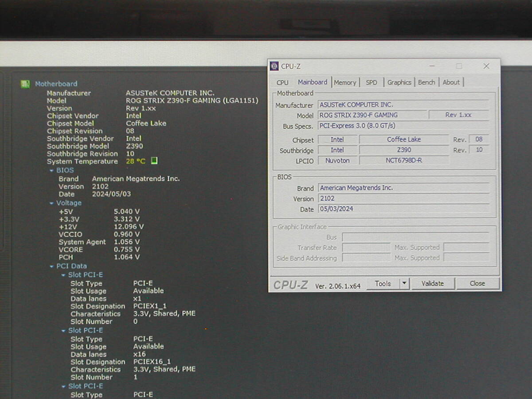The height and width of the screenshot is (399, 532).
Task: Switch to the CPU tab
Action: point(282,82)
